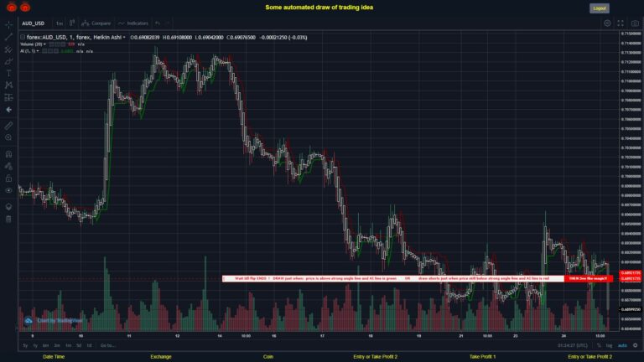Click the Logout button
This screenshot has width=644, height=362.
click(x=600, y=8)
